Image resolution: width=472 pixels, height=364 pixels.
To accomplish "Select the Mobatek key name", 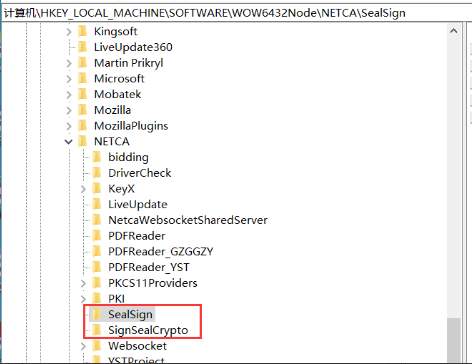I will coord(117,94).
